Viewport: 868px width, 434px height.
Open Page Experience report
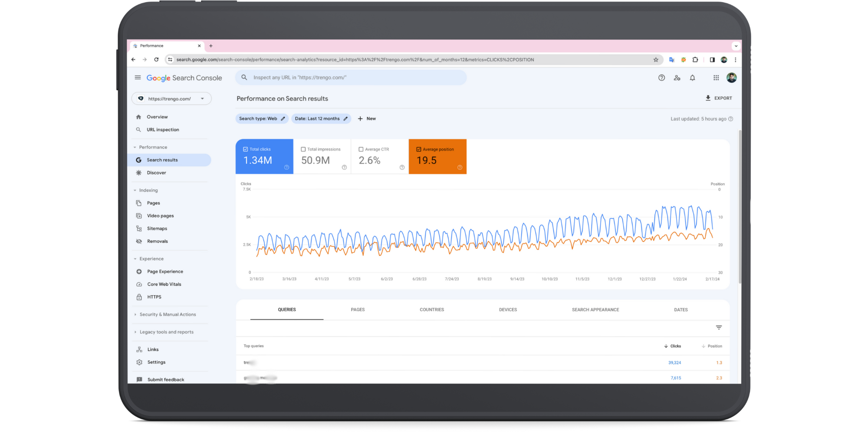(165, 272)
